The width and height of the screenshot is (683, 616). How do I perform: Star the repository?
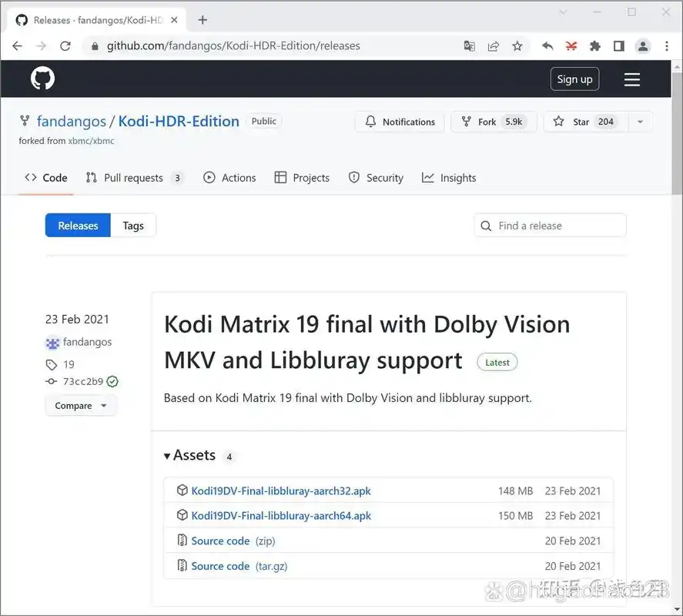coord(586,122)
